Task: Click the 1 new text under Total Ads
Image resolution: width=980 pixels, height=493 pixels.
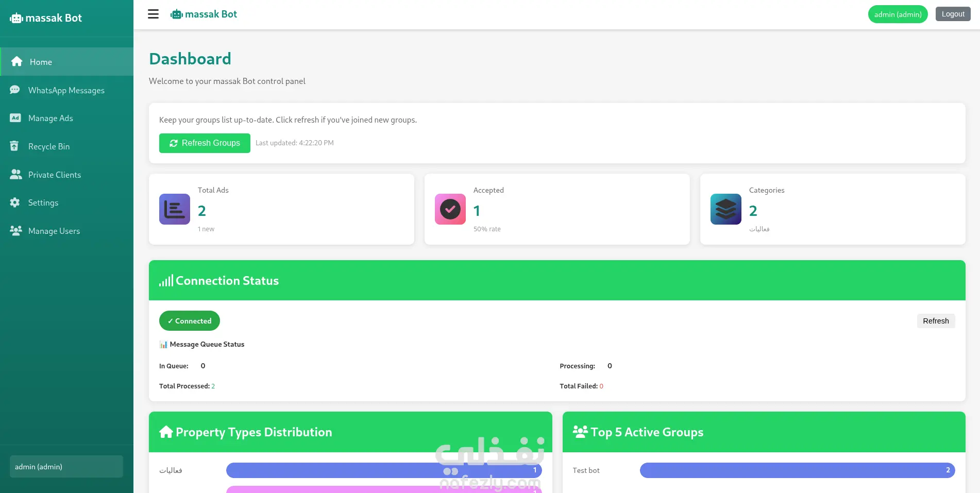Action: (x=206, y=229)
